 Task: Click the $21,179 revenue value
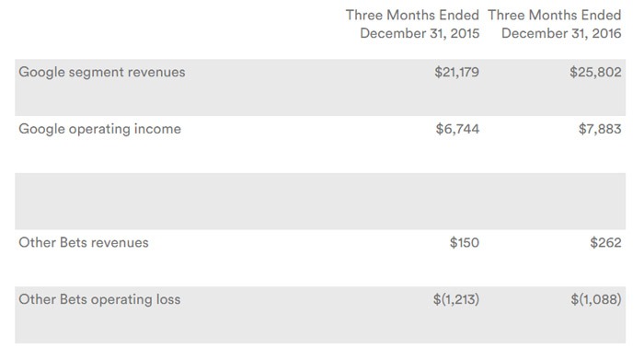(456, 73)
